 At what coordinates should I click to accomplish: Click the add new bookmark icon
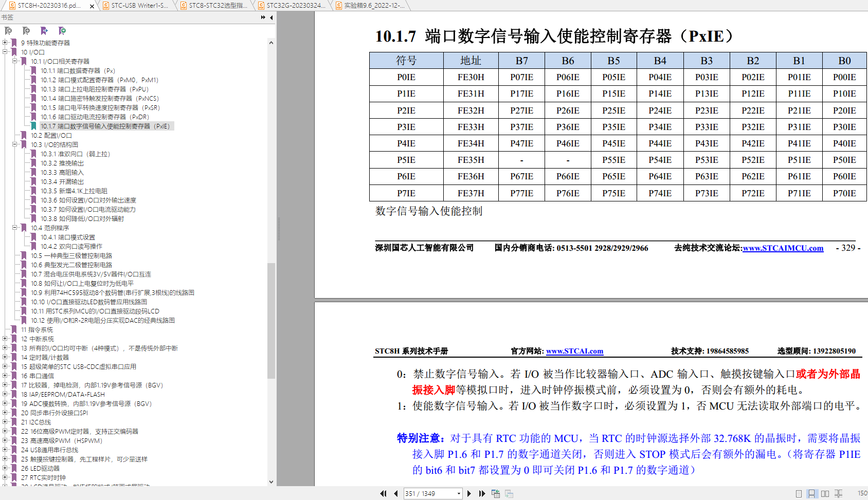click(26, 31)
